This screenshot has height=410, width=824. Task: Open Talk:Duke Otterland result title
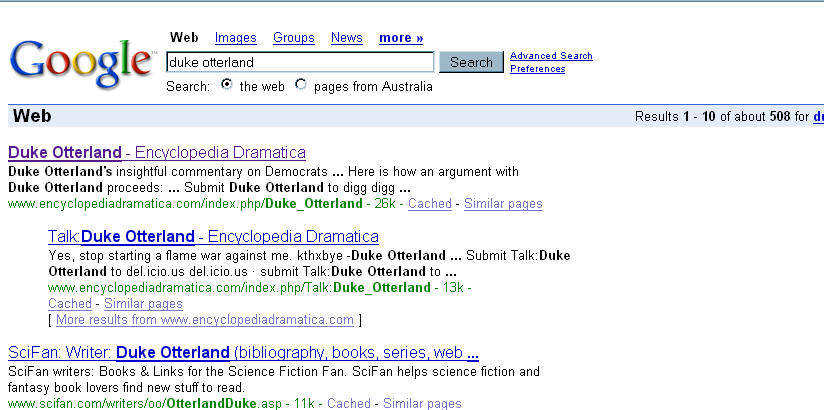point(213,237)
